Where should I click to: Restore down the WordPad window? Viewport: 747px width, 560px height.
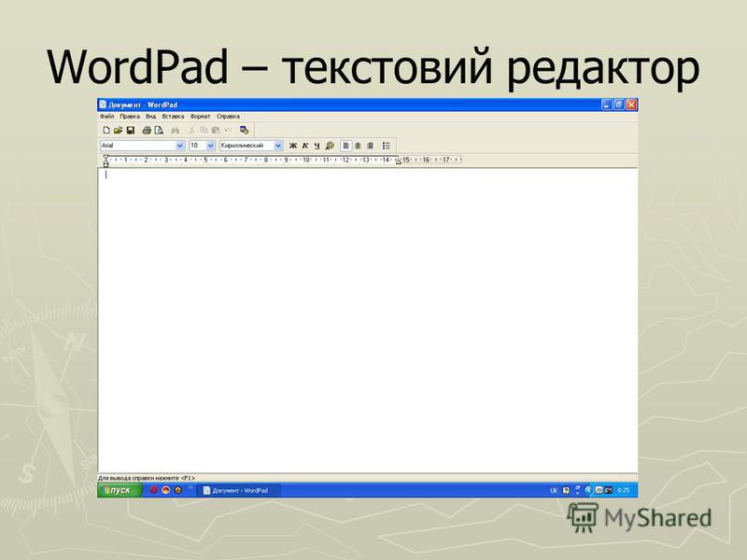point(619,105)
